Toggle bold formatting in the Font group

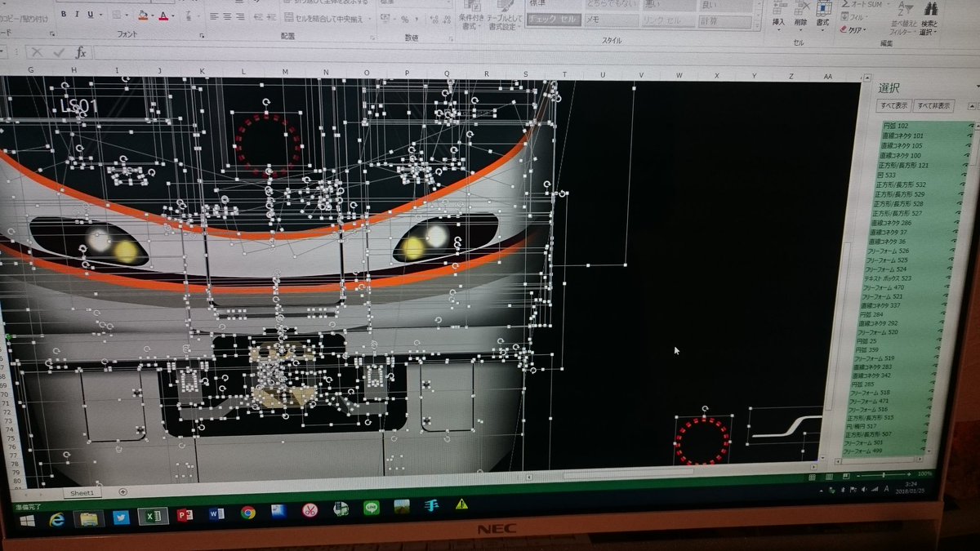coord(65,15)
